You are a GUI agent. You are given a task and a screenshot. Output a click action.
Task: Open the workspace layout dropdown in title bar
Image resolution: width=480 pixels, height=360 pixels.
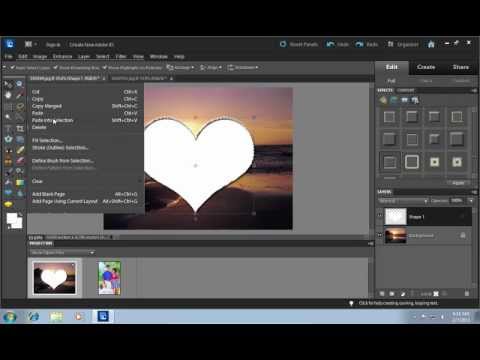point(31,44)
